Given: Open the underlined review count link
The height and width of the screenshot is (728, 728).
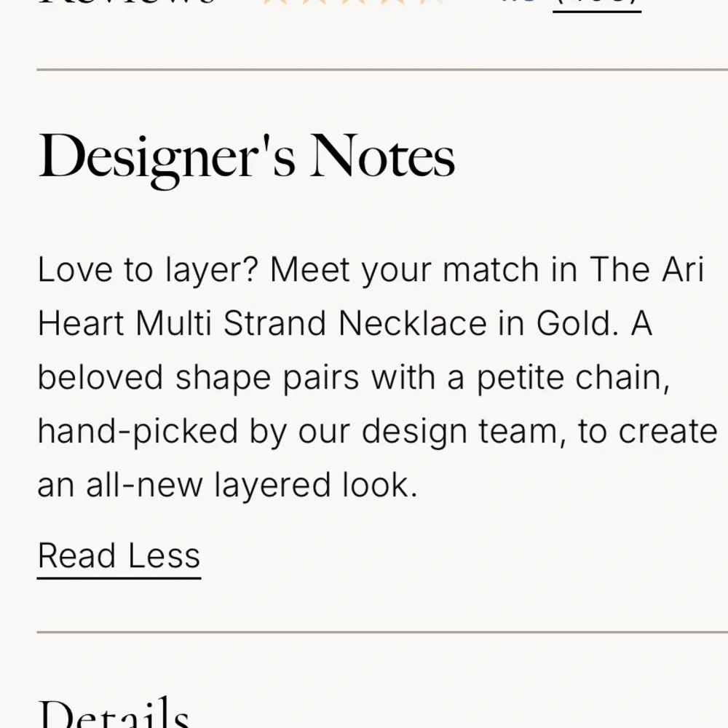Looking at the screenshot, I should [597, 4].
